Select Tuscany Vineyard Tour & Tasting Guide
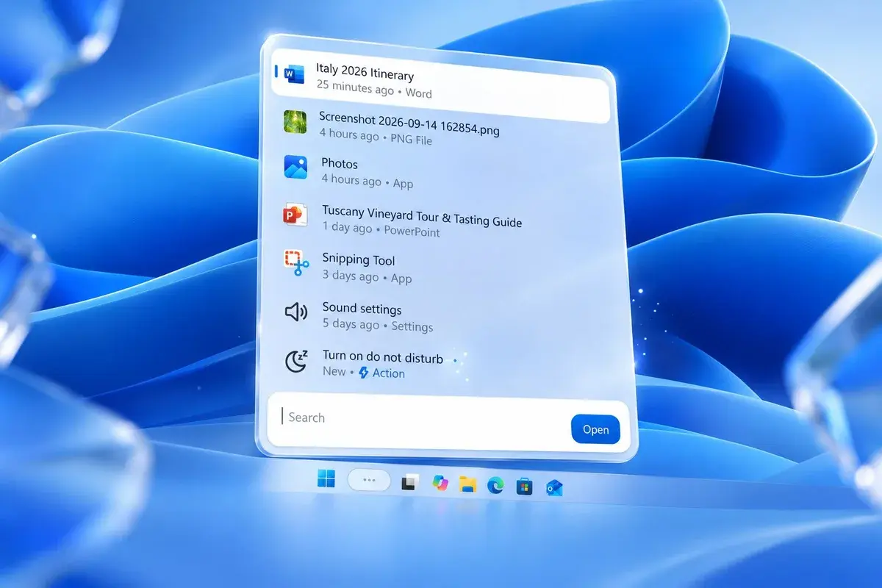The width and height of the screenshot is (882, 588). pyautogui.click(x=422, y=216)
